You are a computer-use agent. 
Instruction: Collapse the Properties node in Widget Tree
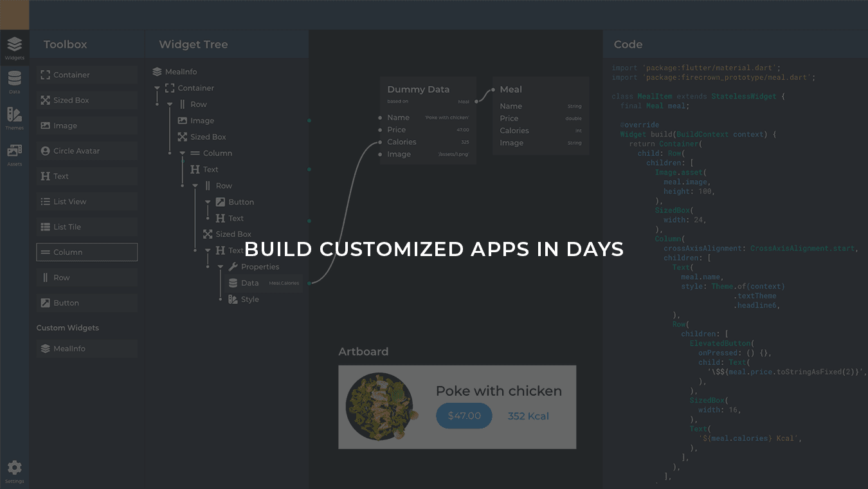(x=221, y=267)
